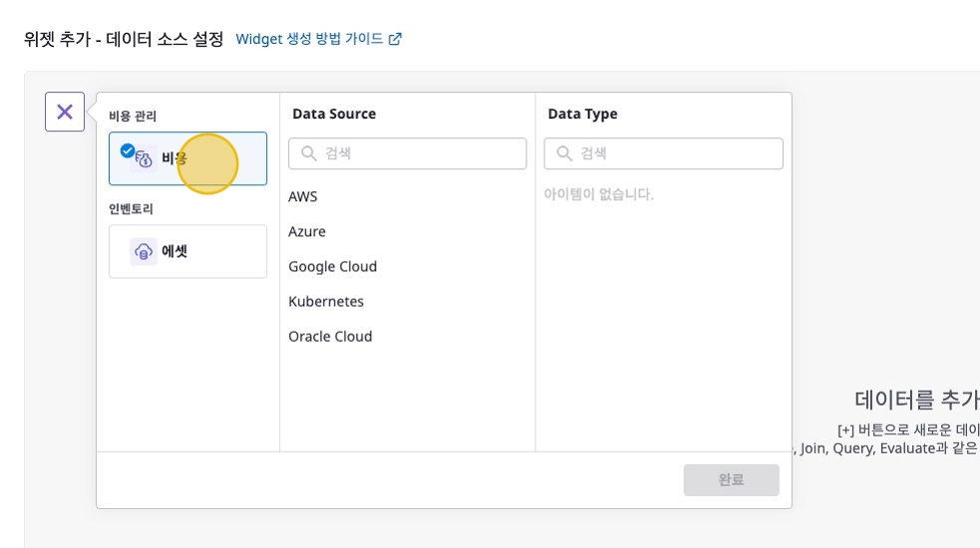Click the blue checkmark badge on the 비용 card

[x=127, y=150]
